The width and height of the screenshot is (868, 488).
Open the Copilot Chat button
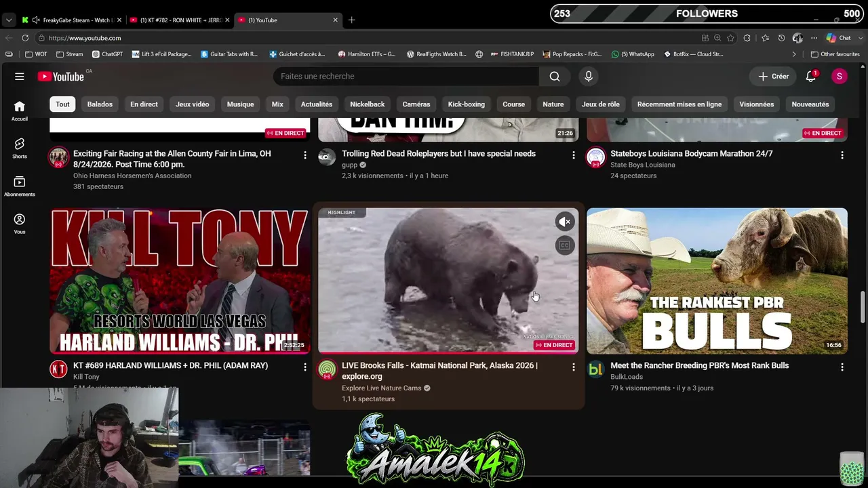pyautogui.click(x=839, y=38)
